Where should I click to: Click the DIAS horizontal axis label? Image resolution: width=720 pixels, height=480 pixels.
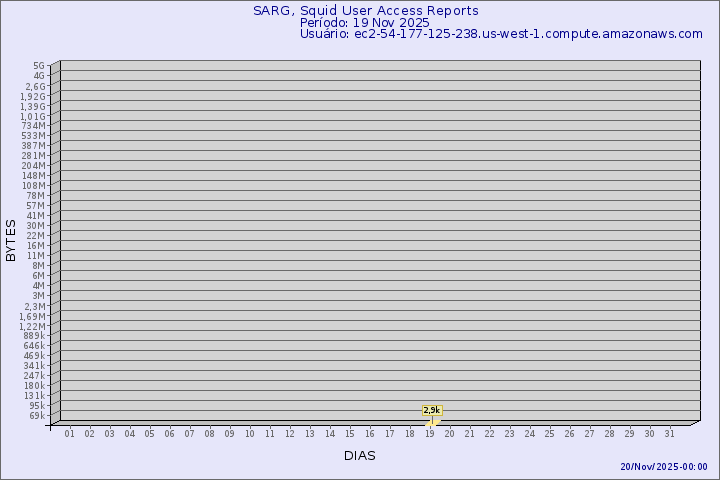[x=360, y=456]
